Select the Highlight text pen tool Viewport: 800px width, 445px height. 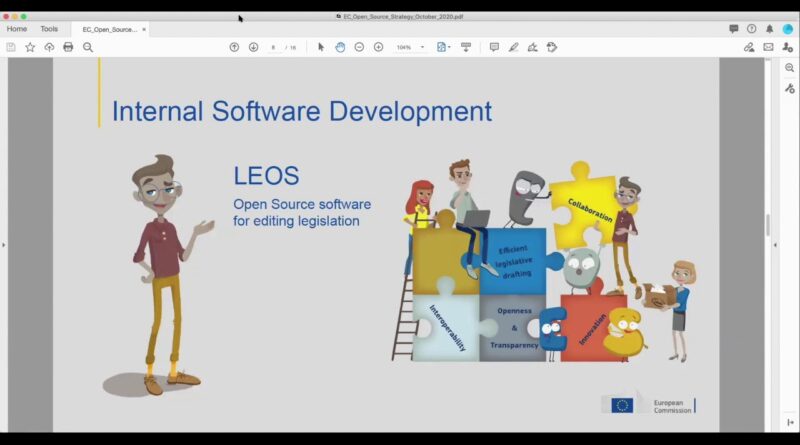click(513, 47)
